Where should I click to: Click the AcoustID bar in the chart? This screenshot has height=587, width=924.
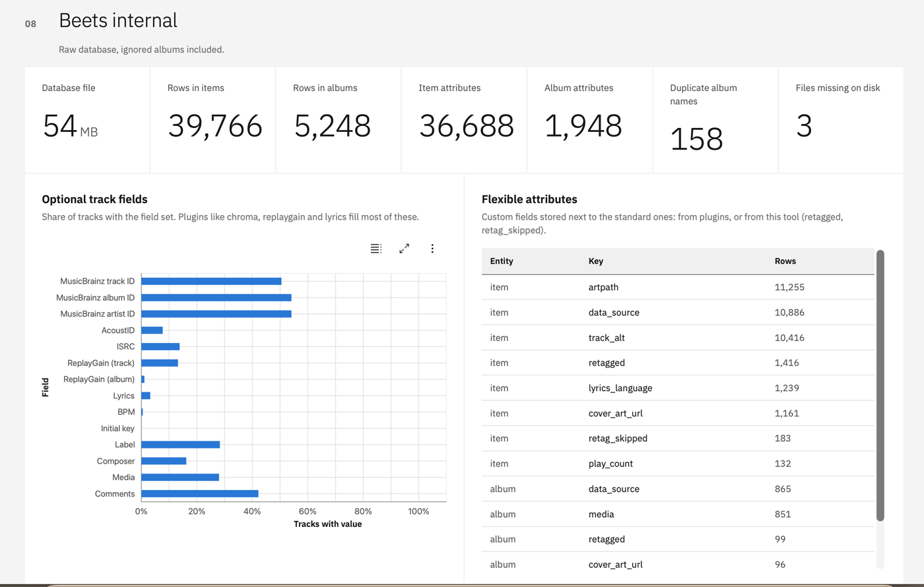pos(152,330)
